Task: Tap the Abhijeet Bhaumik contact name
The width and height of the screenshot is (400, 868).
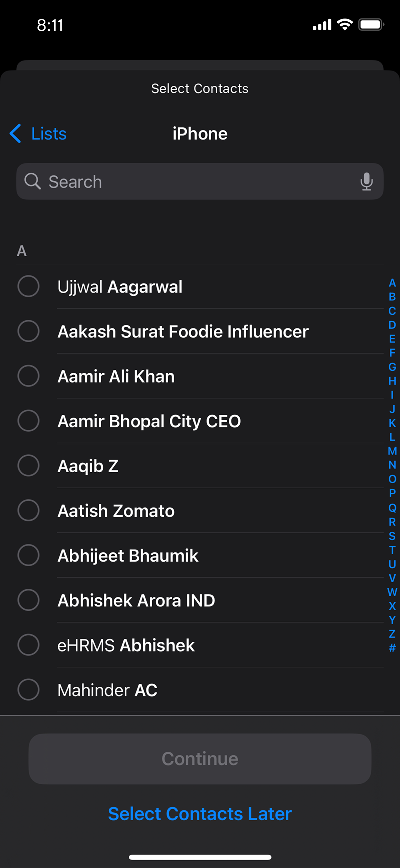Action: click(128, 556)
